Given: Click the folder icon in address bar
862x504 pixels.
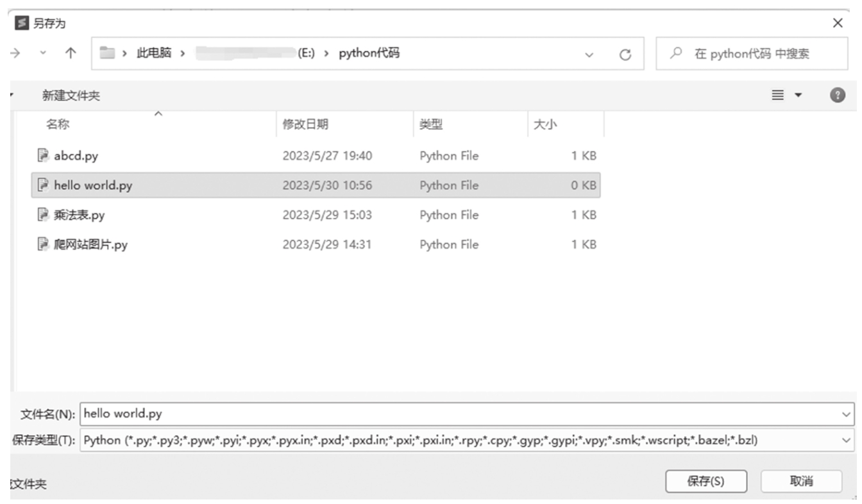Looking at the screenshot, I should (107, 53).
